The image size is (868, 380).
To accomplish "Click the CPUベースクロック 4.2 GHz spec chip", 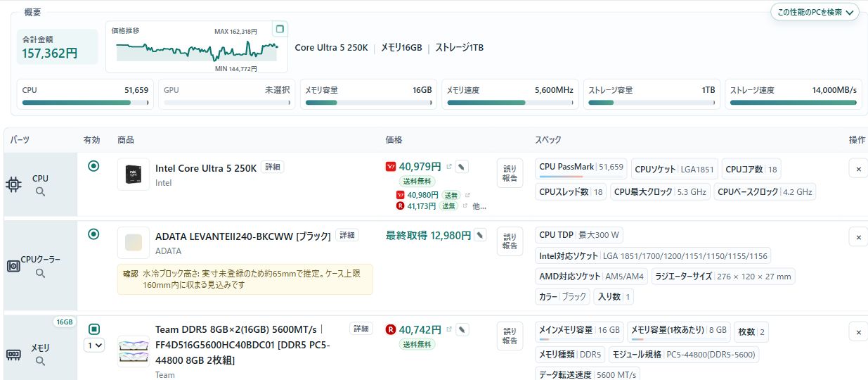I will (x=765, y=192).
